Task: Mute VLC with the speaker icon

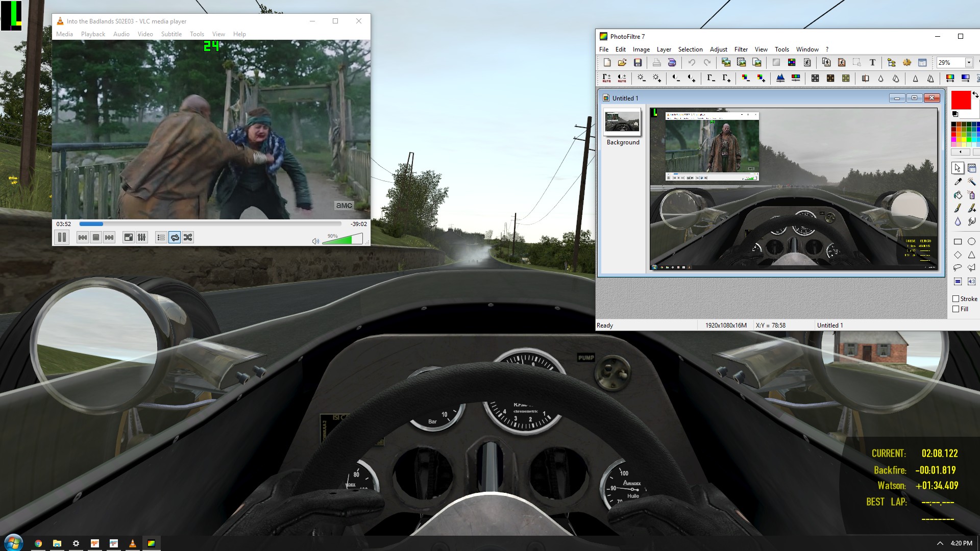Action: (x=315, y=241)
